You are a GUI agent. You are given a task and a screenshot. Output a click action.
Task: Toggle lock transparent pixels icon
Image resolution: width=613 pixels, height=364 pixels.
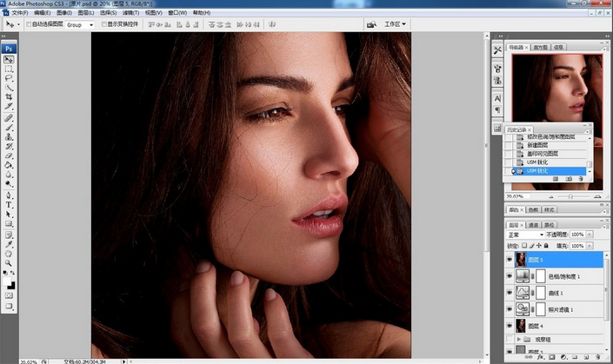tap(524, 246)
